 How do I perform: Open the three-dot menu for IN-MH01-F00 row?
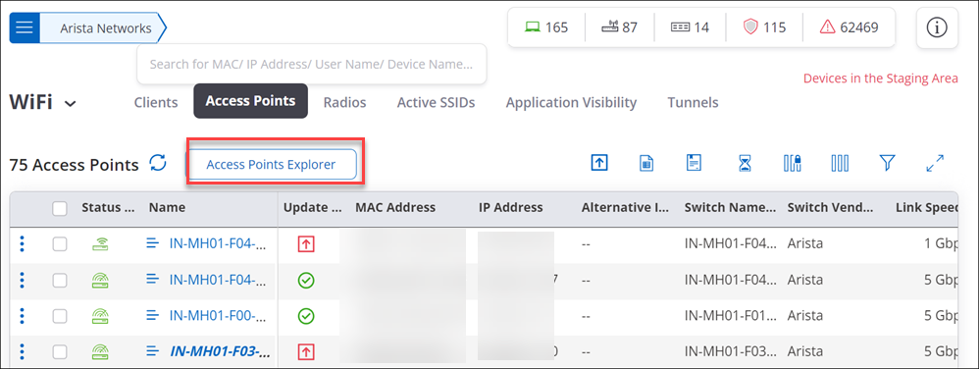click(23, 316)
